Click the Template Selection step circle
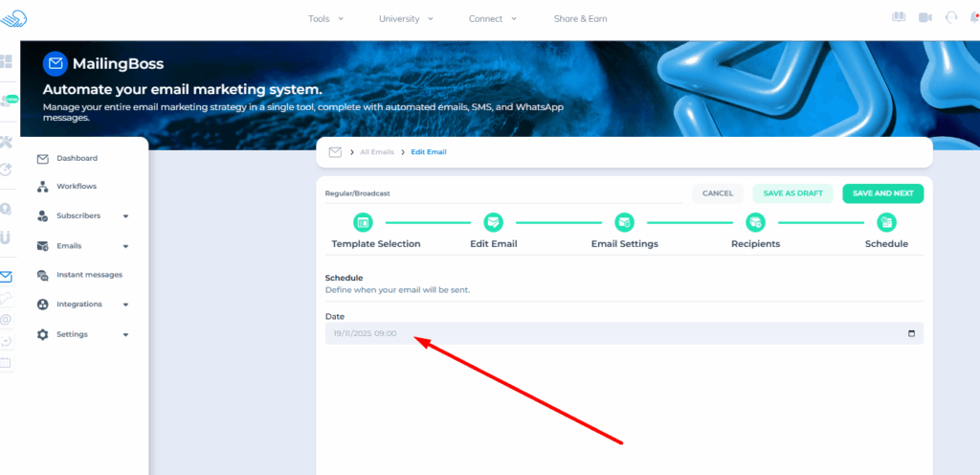980x475 pixels. [363, 222]
